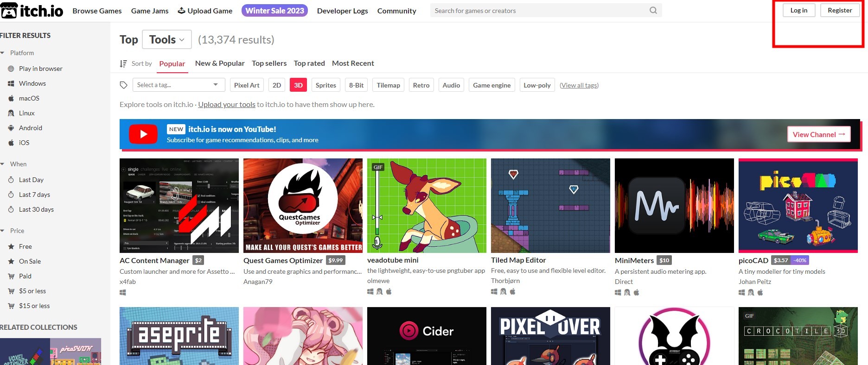Filter by Android platform
The width and height of the screenshot is (868, 365).
click(30, 128)
